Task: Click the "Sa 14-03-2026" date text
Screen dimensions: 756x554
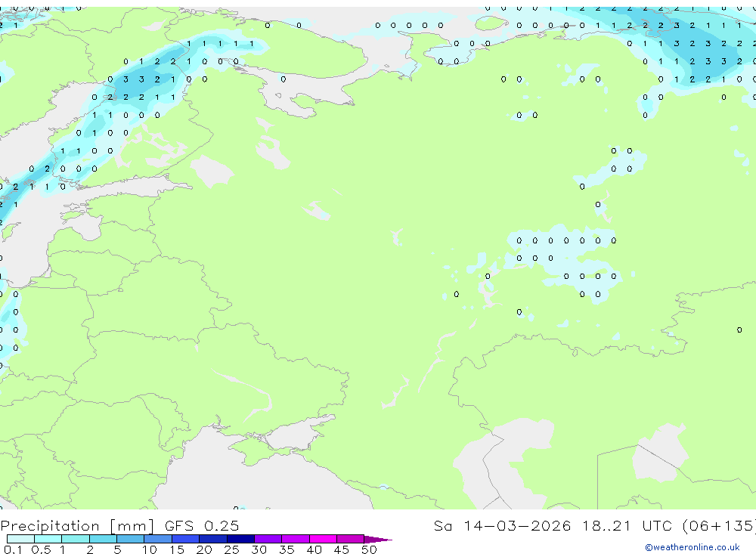Action: 502,526
